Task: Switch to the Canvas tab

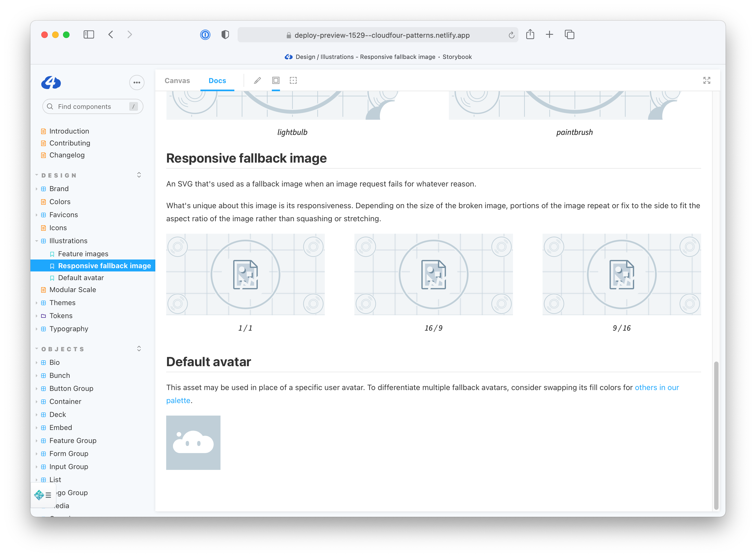Action: click(177, 81)
